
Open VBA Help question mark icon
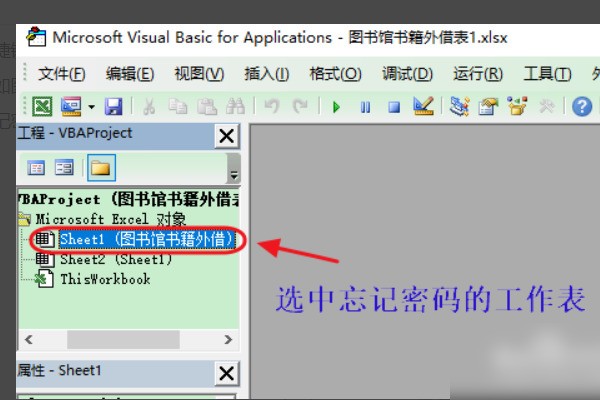tap(582, 106)
